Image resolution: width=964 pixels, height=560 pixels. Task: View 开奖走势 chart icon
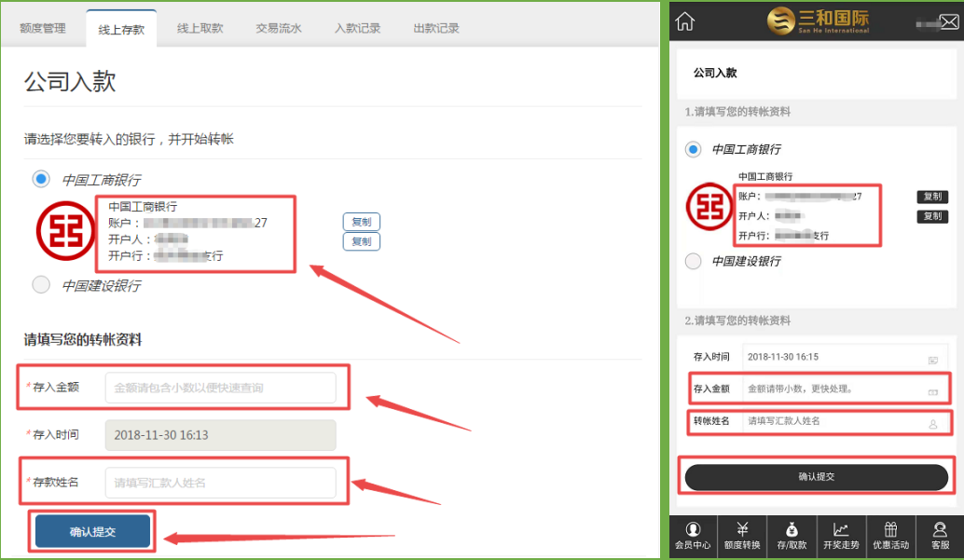[x=841, y=536]
